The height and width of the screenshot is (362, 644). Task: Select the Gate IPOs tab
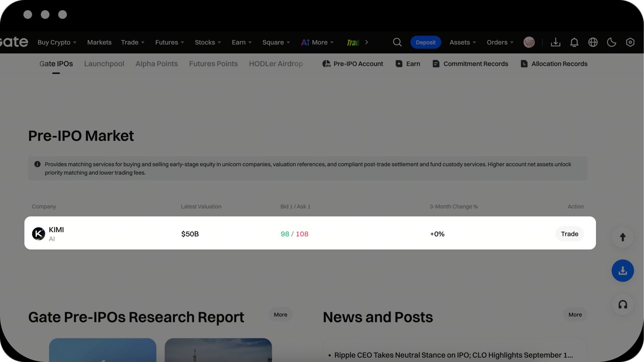pos(56,64)
